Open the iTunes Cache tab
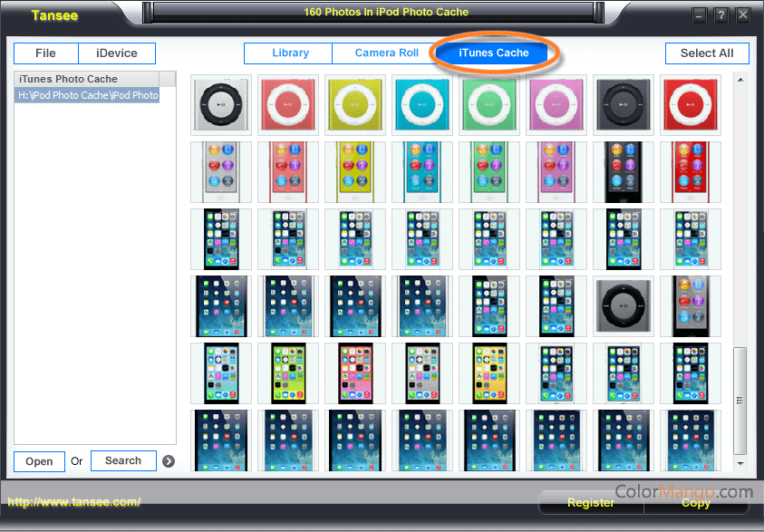The width and height of the screenshot is (764, 532). click(494, 53)
